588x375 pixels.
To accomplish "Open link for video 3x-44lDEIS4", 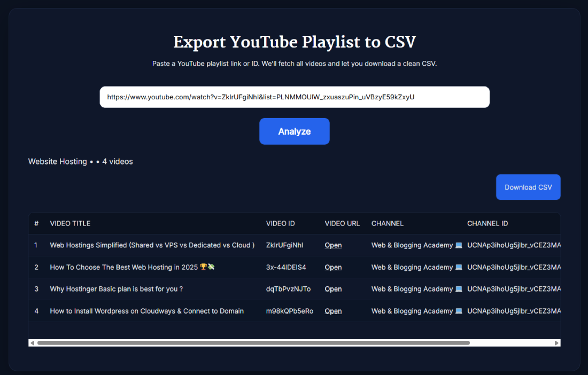I will 333,267.
